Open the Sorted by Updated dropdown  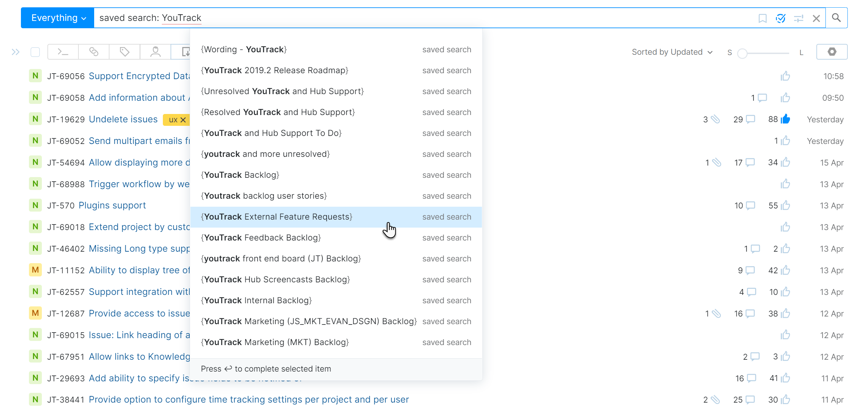[x=672, y=52]
